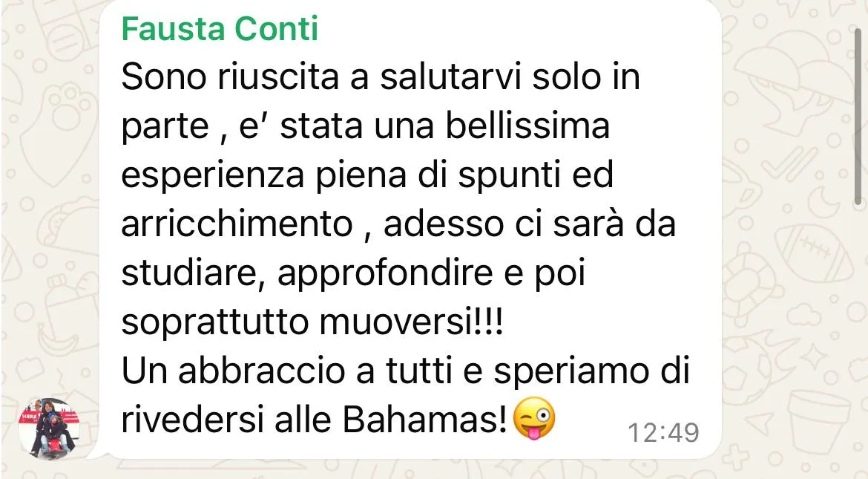This screenshot has height=479, width=868.
Task: Click the first line starting with Sono riuscita
Action: [381, 76]
